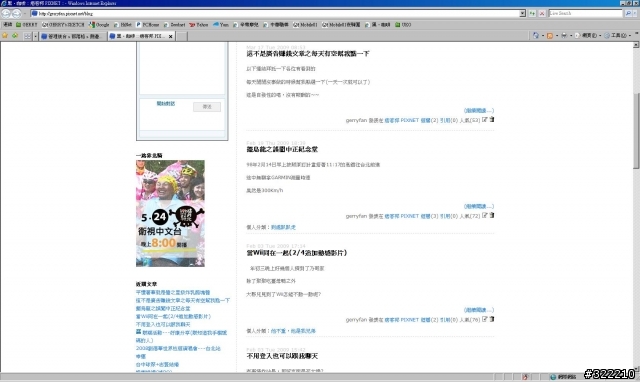The image size is (640, 382).
Task: Open the Page (網頁) menu
Action: coord(587,36)
